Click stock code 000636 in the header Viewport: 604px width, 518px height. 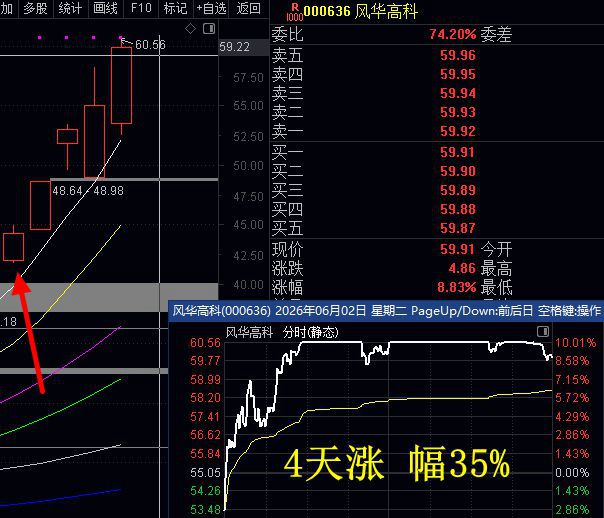pos(327,11)
